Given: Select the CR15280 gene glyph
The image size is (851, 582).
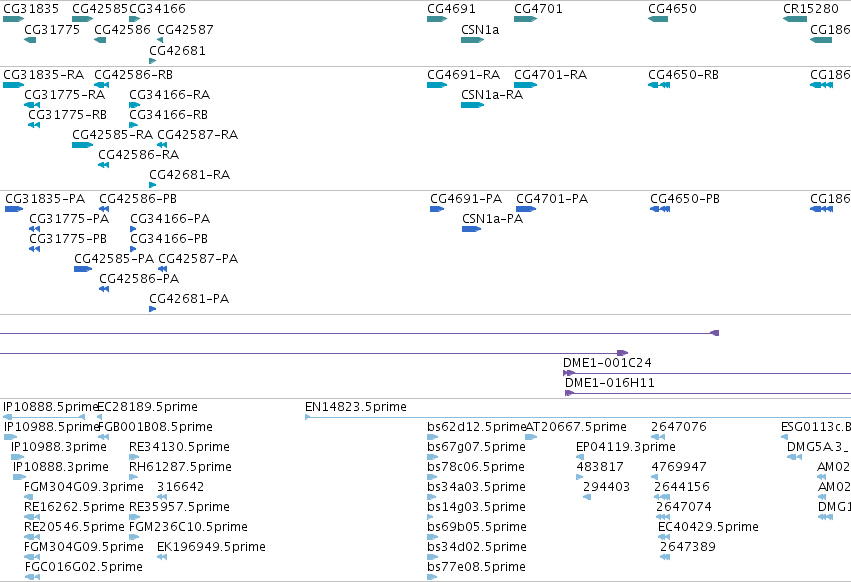Looking at the screenshot, I should point(795,19).
